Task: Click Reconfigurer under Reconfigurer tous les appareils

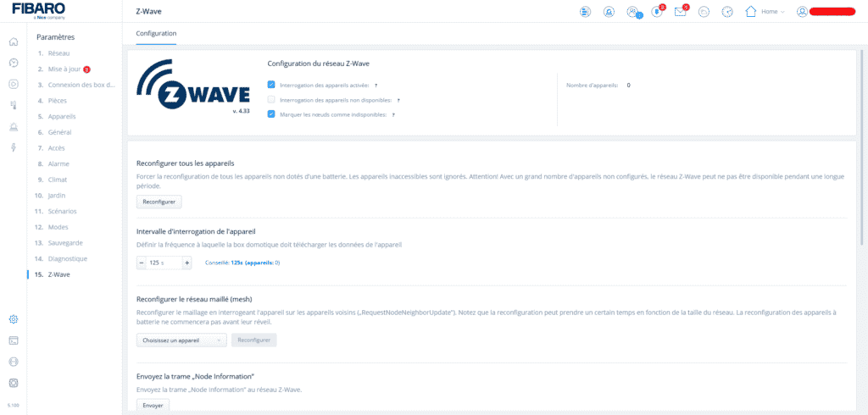Action: [159, 202]
